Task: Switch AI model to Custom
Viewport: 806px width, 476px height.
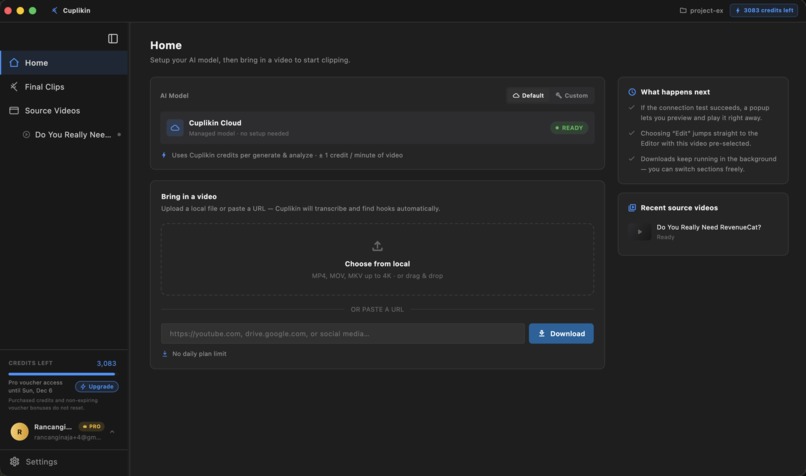Action: tap(571, 96)
